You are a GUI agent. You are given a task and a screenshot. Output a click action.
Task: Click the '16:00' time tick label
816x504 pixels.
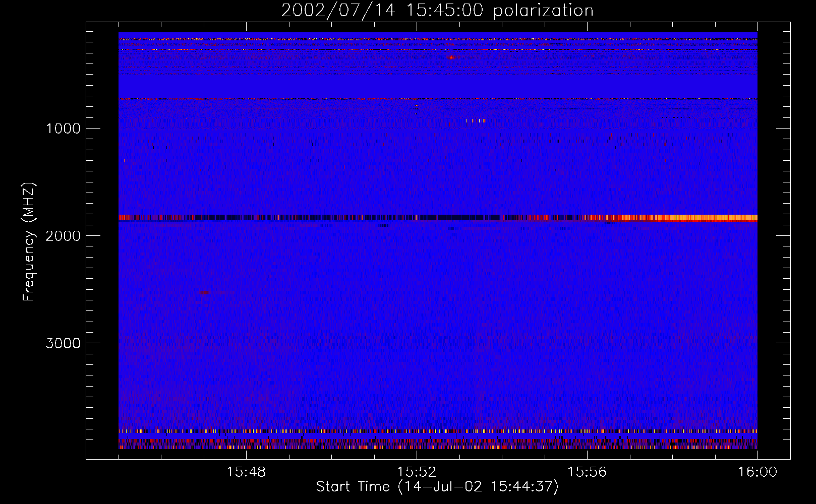(x=757, y=472)
